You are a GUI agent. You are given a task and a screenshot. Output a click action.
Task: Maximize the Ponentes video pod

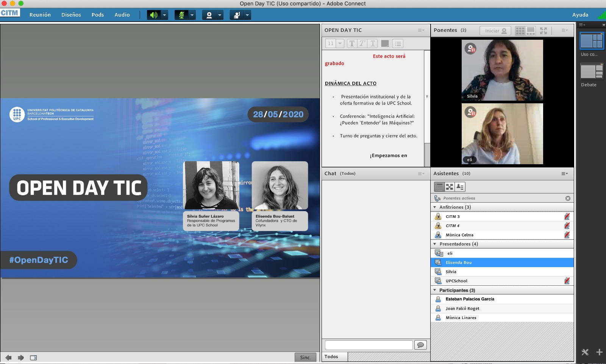(x=544, y=31)
